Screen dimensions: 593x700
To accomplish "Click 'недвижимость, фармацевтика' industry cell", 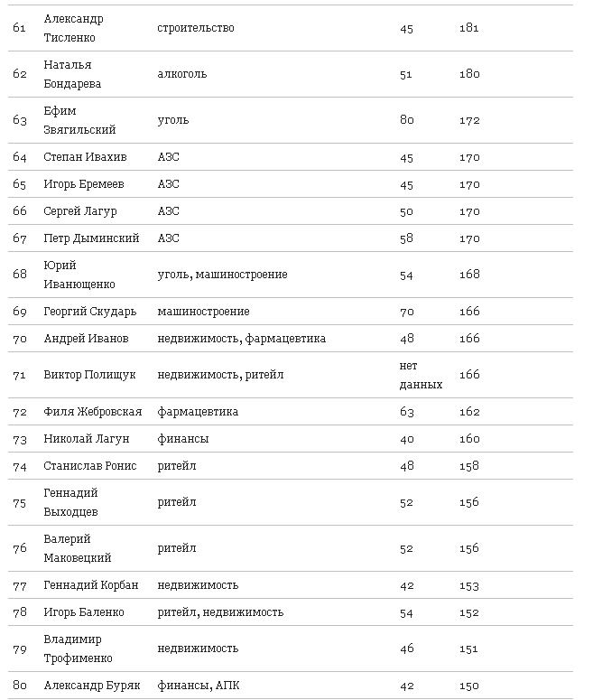I will [241, 339].
